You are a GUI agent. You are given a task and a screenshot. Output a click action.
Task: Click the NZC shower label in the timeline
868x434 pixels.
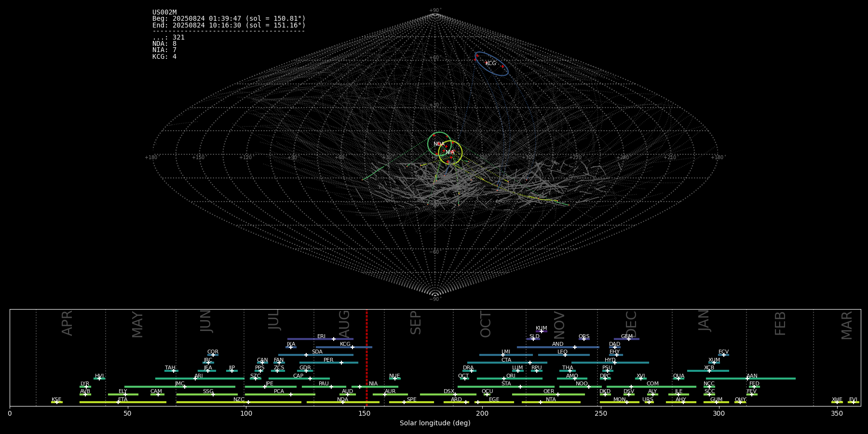point(239,400)
